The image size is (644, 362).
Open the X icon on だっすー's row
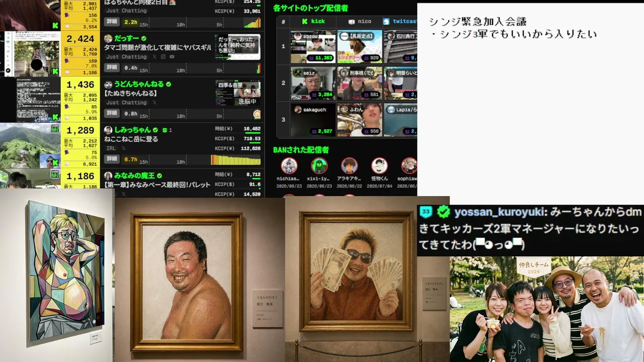pyautogui.click(x=155, y=57)
